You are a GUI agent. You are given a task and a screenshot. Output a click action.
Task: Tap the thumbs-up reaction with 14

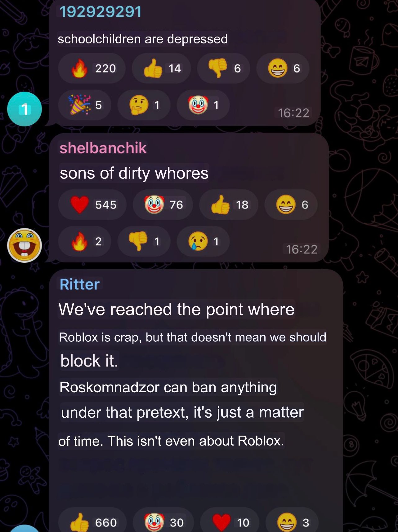pyautogui.click(x=161, y=68)
